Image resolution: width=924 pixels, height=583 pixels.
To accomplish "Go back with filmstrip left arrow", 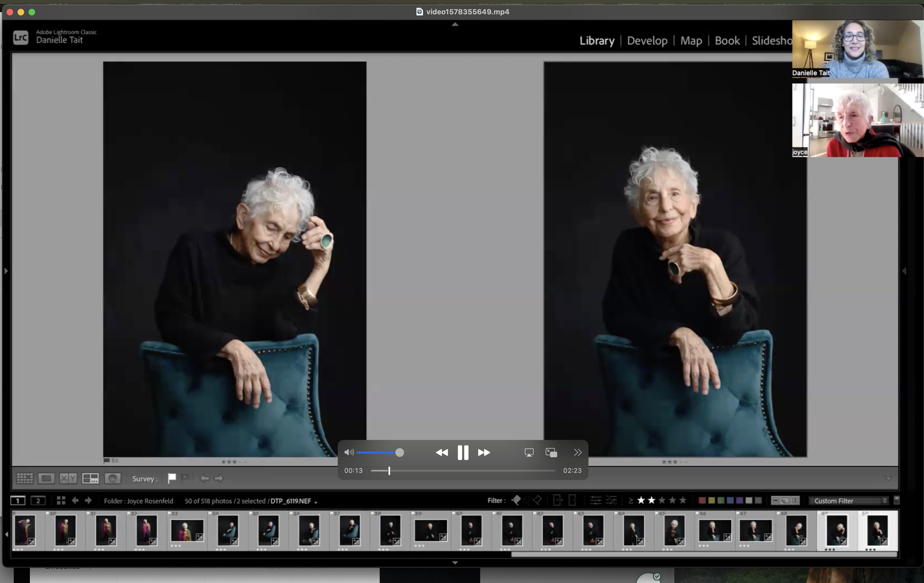I will pyautogui.click(x=75, y=501).
